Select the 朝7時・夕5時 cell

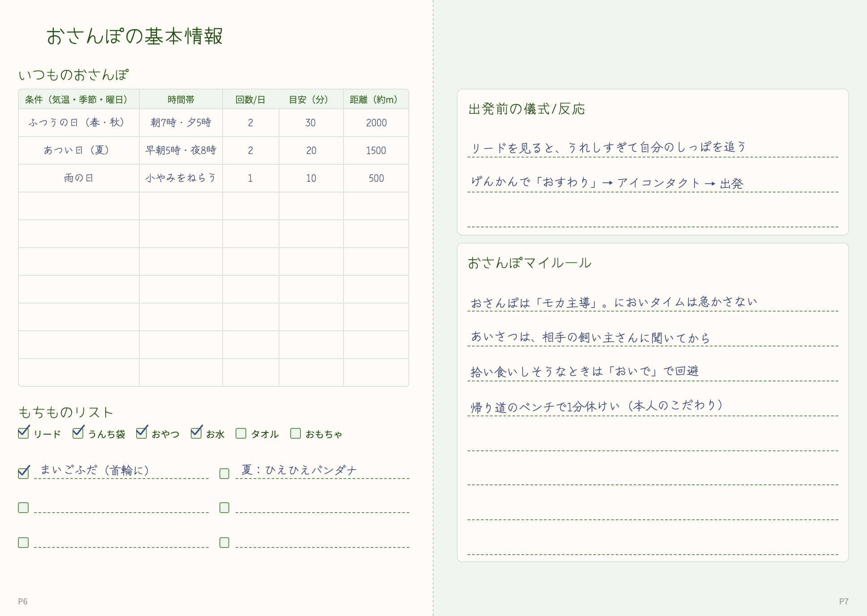[181, 123]
